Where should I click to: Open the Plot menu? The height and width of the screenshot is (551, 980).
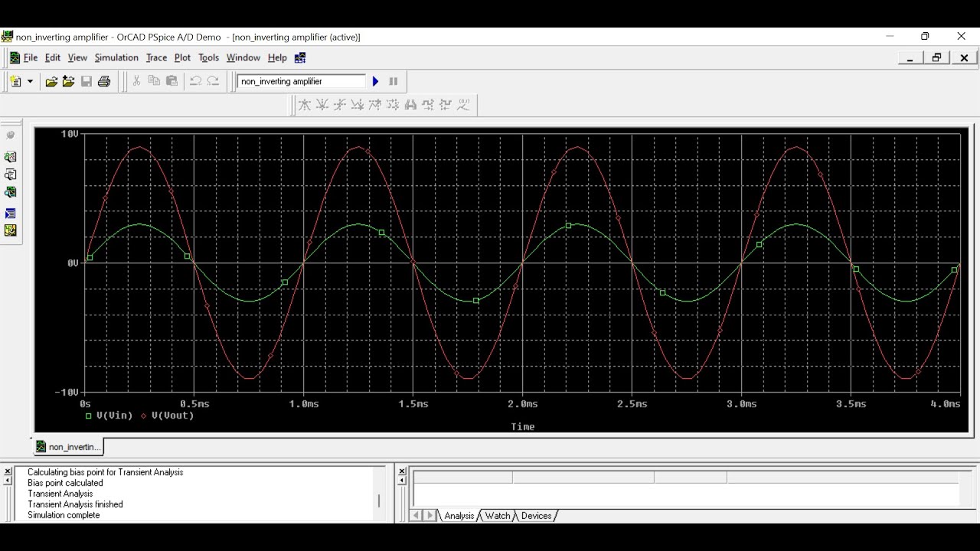182,57
